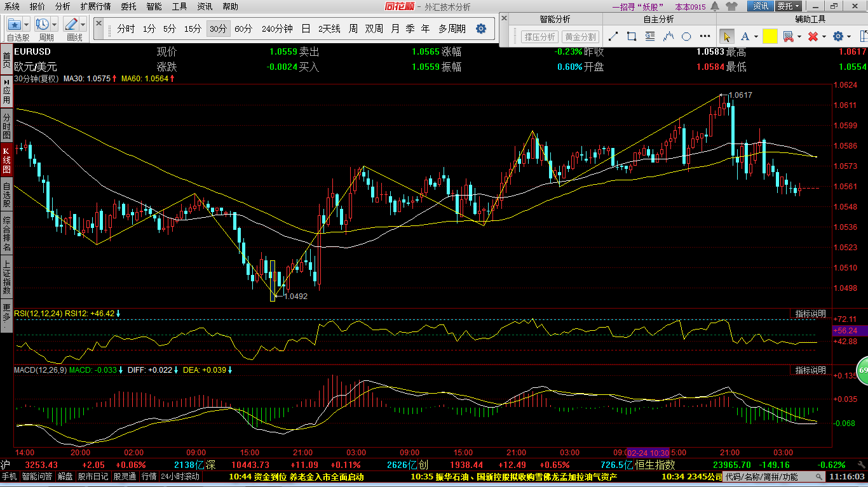Open the 分时图 sidebar tab
The image size is (868, 487).
pos(6,126)
